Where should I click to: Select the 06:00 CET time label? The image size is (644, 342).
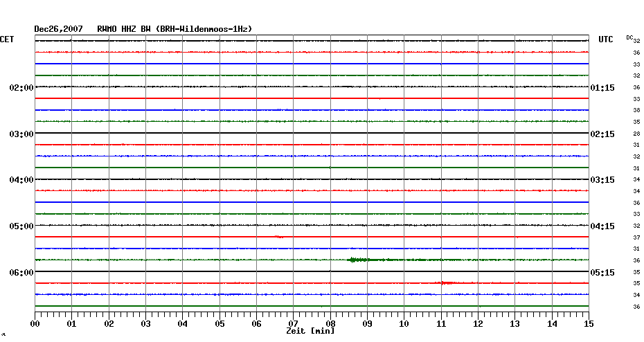coord(21,273)
